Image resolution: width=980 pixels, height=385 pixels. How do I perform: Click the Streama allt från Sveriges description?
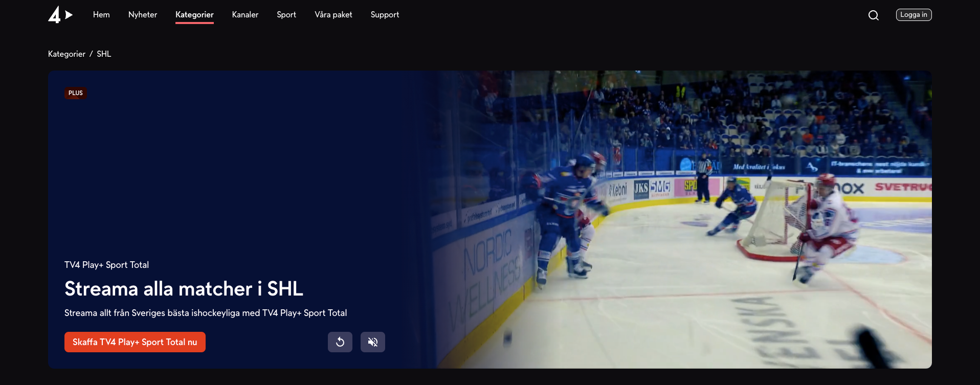click(206, 313)
